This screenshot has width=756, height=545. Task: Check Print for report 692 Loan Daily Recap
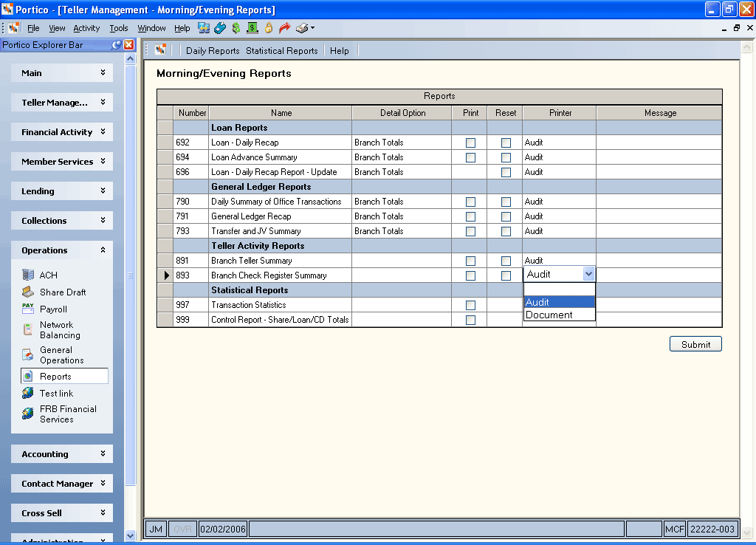pyautogui.click(x=470, y=143)
